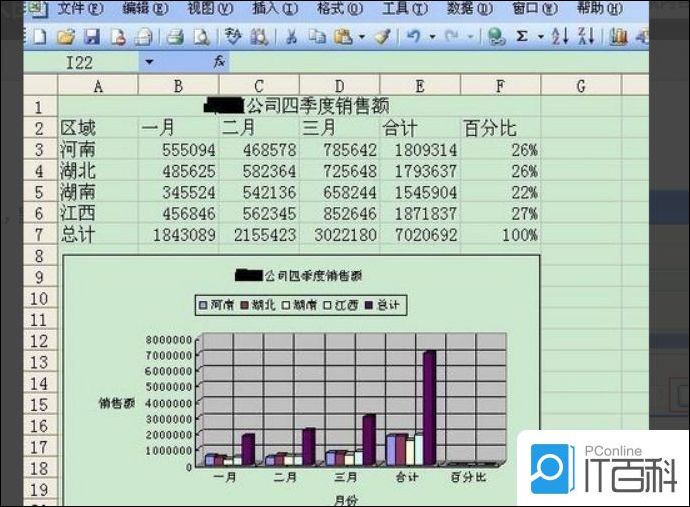Click the Permission icon next to Save
The width and height of the screenshot is (690, 507).
coord(118,37)
